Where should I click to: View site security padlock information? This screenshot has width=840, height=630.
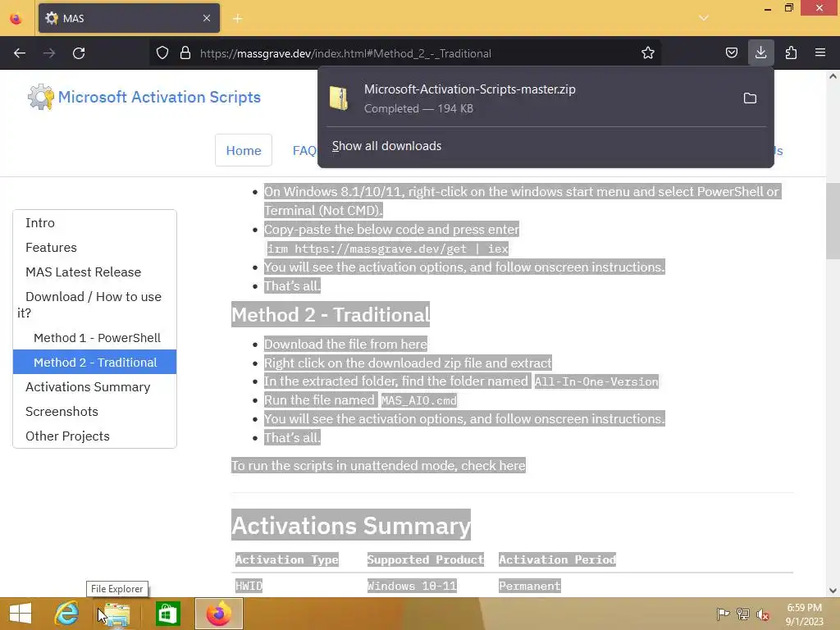click(185, 53)
